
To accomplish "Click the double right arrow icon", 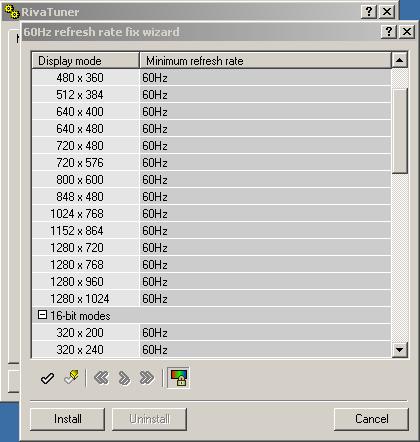I will (x=147, y=378).
